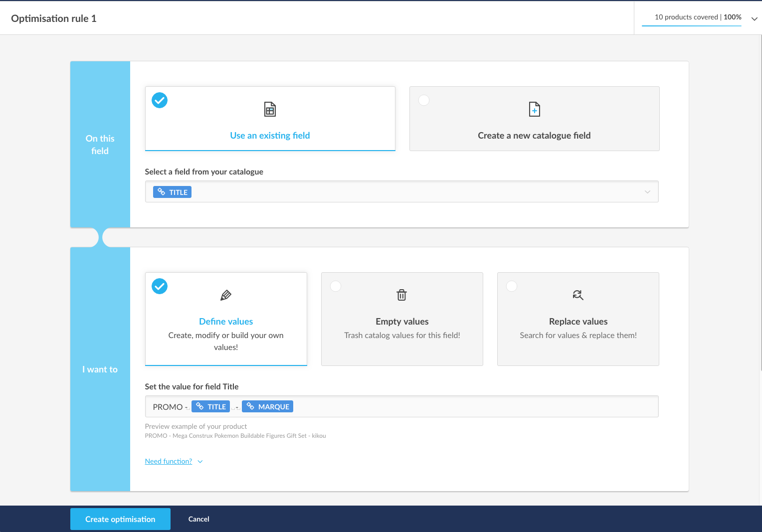Viewport: 762px width, 532px height.
Task: Click the TITLE tag in the value field
Action: click(210, 406)
